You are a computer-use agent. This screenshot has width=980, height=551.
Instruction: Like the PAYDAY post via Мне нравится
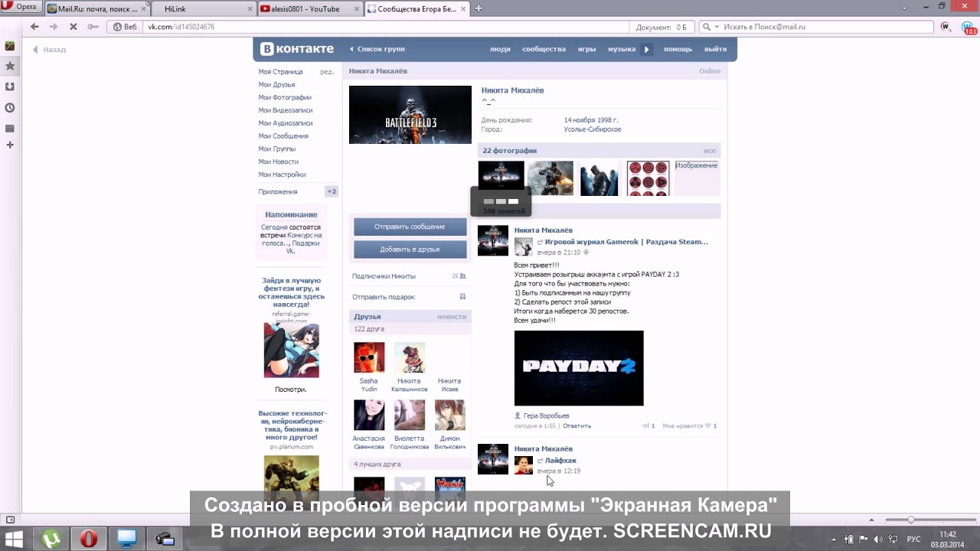coord(690,425)
